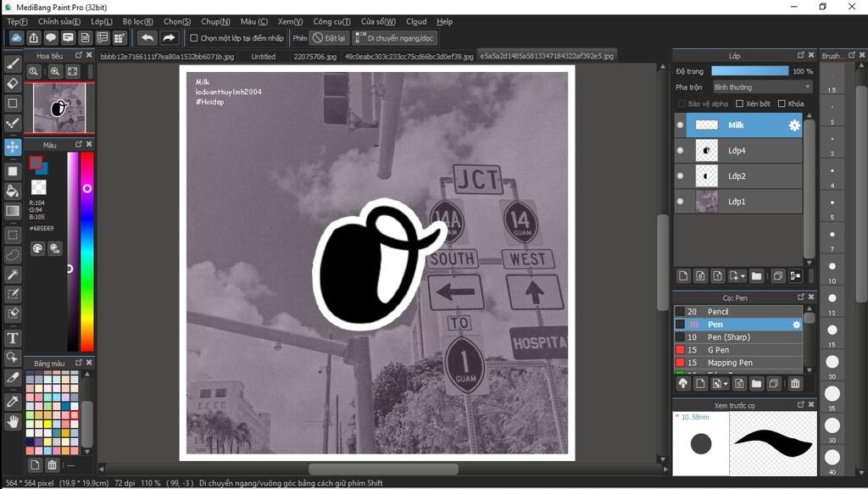
Task: Select the Hand pan tool
Action: 13,422
